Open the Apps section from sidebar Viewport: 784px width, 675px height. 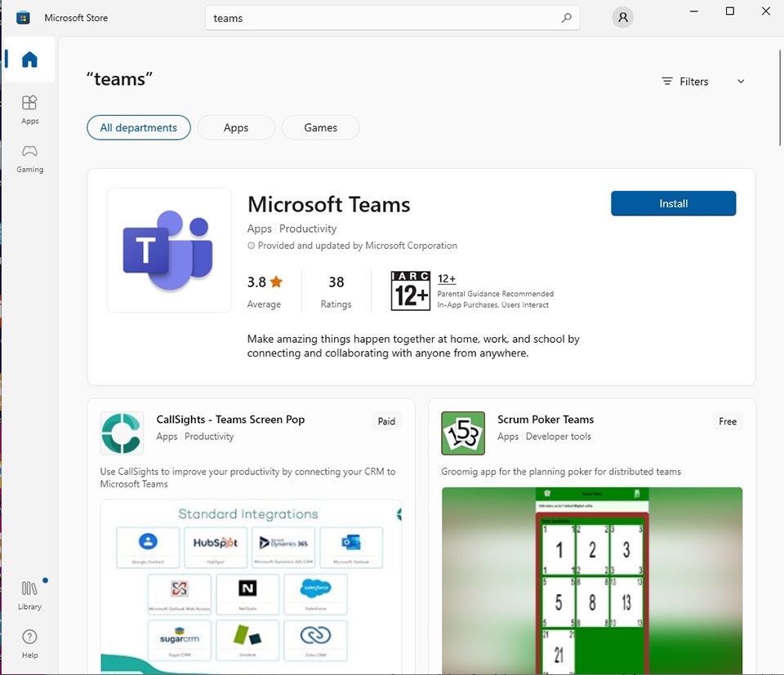click(x=29, y=109)
